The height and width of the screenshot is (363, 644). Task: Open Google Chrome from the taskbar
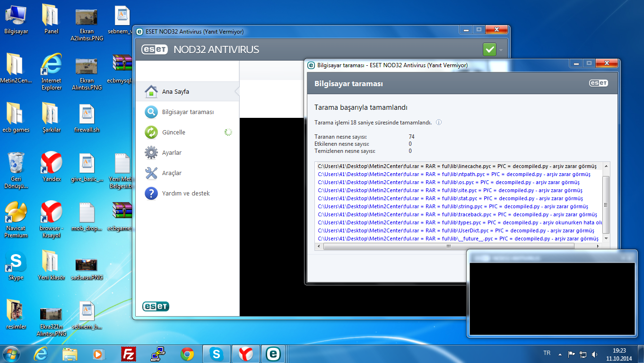pos(187,354)
